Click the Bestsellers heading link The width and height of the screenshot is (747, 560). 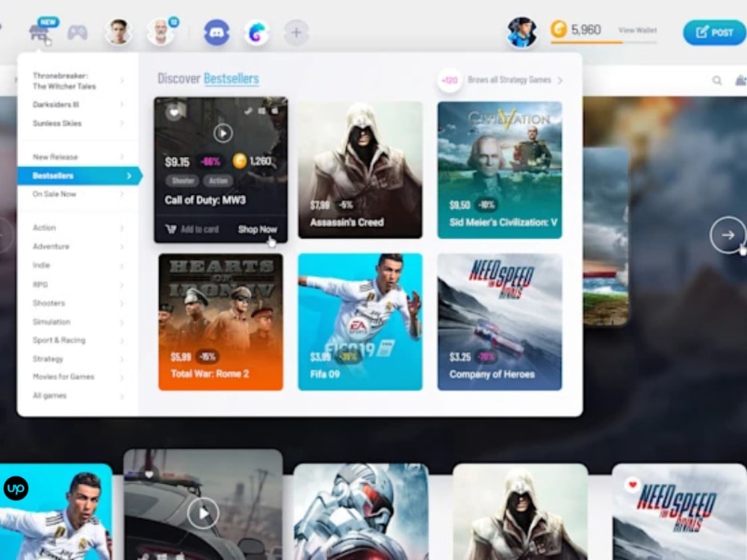pyautogui.click(x=232, y=78)
